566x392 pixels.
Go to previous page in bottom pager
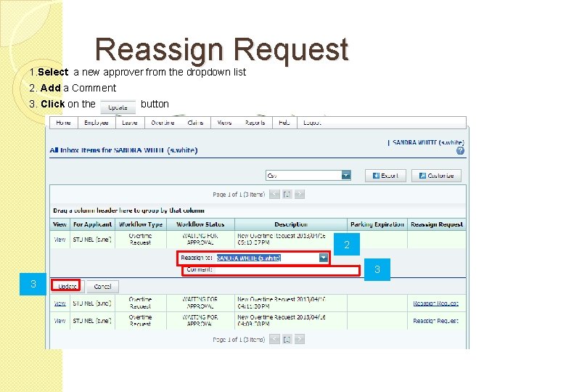coord(275,339)
